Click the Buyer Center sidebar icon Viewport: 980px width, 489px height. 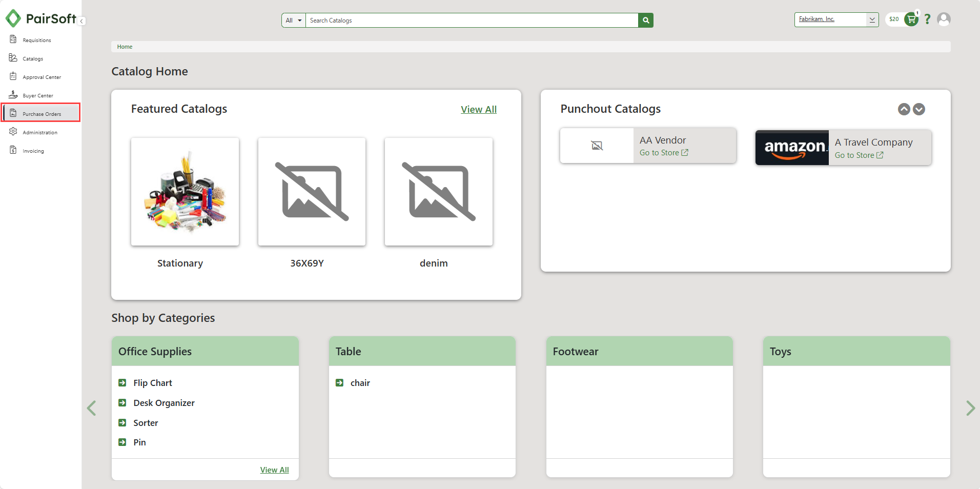pyautogui.click(x=13, y=95)
